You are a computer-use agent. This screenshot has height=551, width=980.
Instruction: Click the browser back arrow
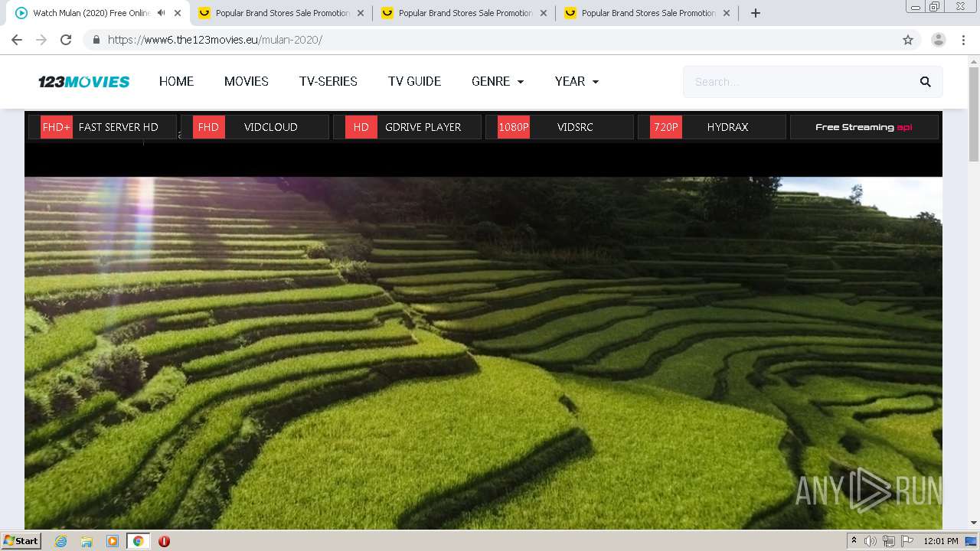pyautogui.click(x=17, y=40)
